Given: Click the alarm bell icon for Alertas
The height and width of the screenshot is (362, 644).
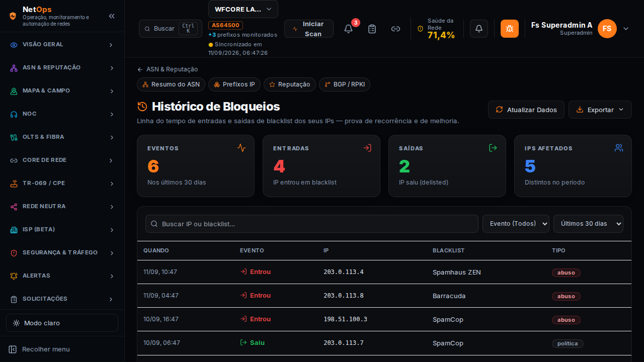Looking at the screenshot, I should click(14, 276).
